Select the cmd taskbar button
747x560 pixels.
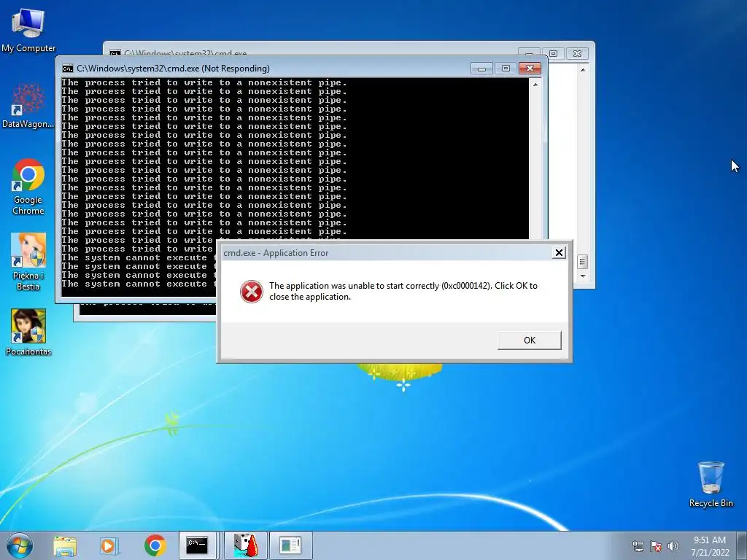tap(197, 545)
